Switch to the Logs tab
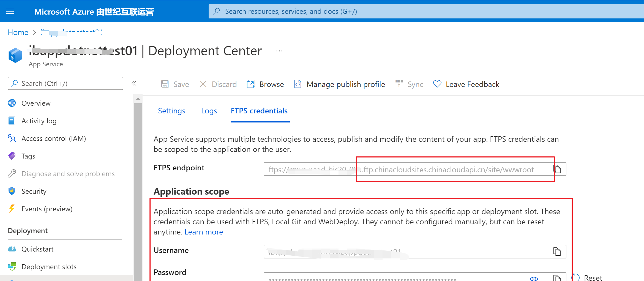Screen dimensions: 644x281 click(209, 111)
